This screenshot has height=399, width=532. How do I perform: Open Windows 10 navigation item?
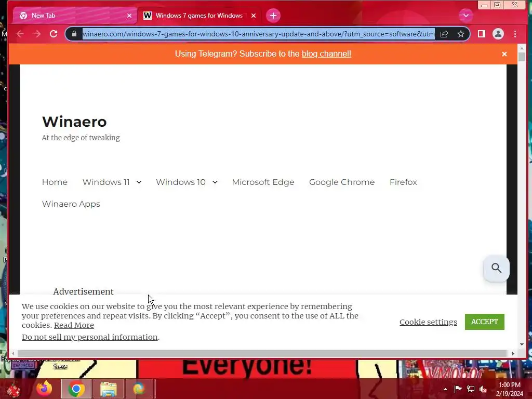pyautogui.click(x=180, y=182)
